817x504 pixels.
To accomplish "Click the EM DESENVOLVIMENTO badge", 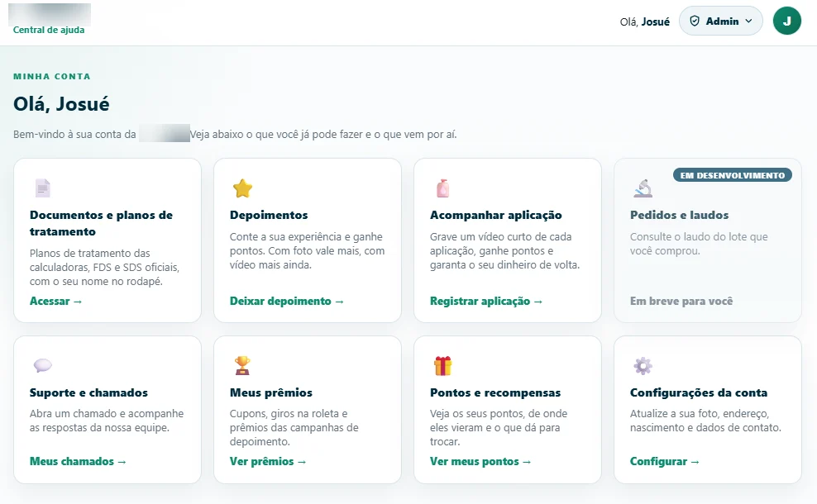I will [732, 175].
